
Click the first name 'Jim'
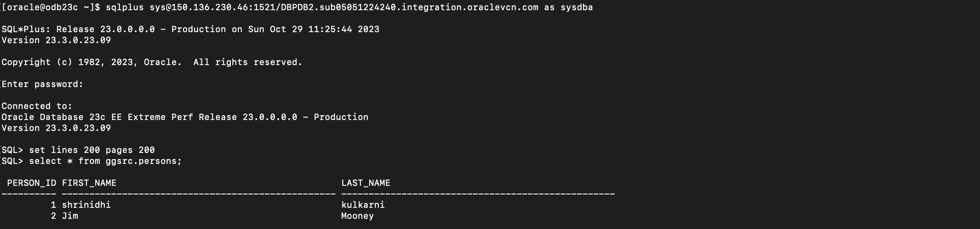pyautogui.click(x=70, y=216)
